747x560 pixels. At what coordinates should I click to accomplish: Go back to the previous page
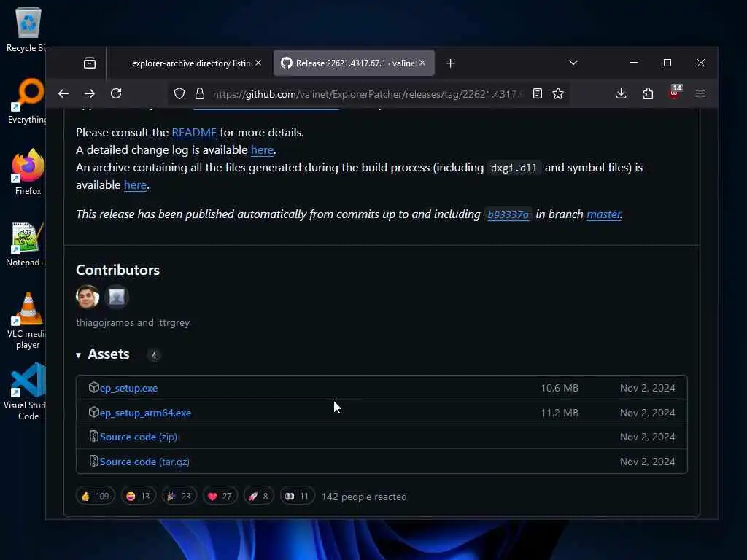point(63,93)
